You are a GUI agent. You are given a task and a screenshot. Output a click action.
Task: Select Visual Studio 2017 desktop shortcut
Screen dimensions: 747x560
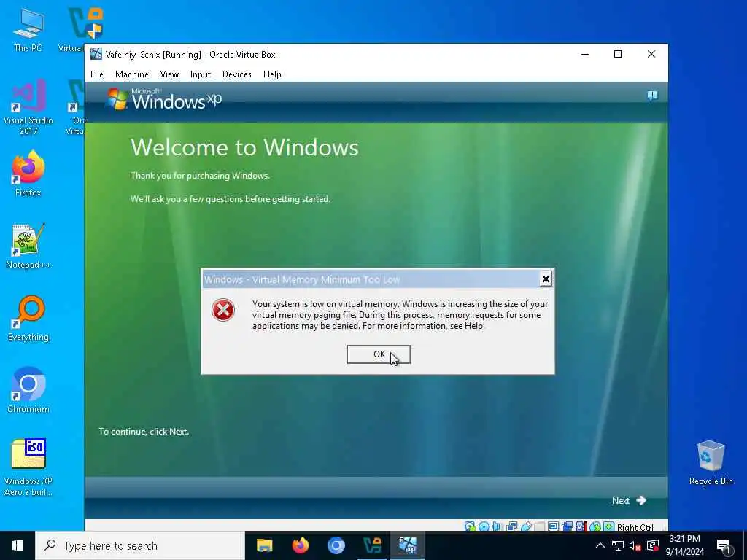(x=28, y=107)
